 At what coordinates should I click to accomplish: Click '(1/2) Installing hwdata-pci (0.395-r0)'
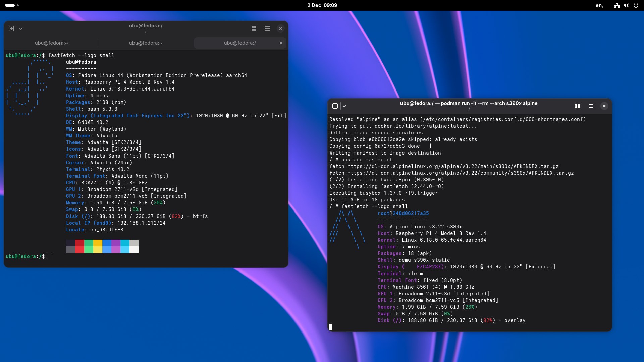[386, 180]
